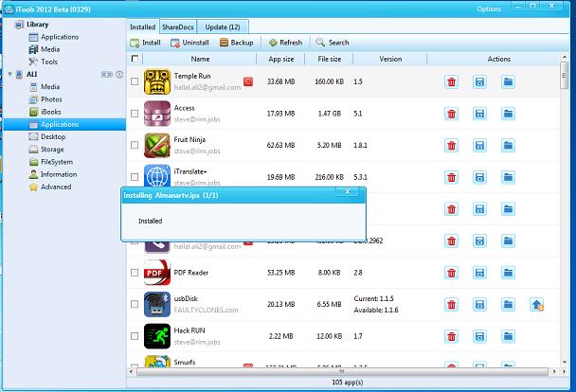The width and height of the screenshot is (576, 392).
Task: Delete usbDisk via trash icon
Action: [452, 304]
